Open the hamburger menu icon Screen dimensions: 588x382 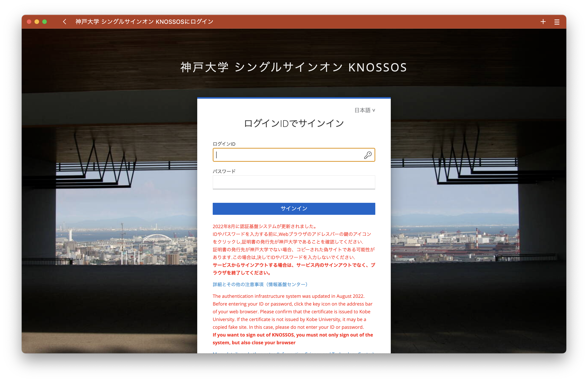557,22
